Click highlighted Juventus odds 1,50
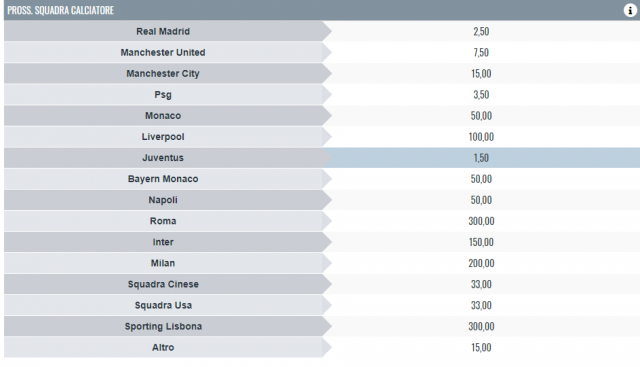Image resolution: width=640 pixels, height=367 pixels. [481, 158]
